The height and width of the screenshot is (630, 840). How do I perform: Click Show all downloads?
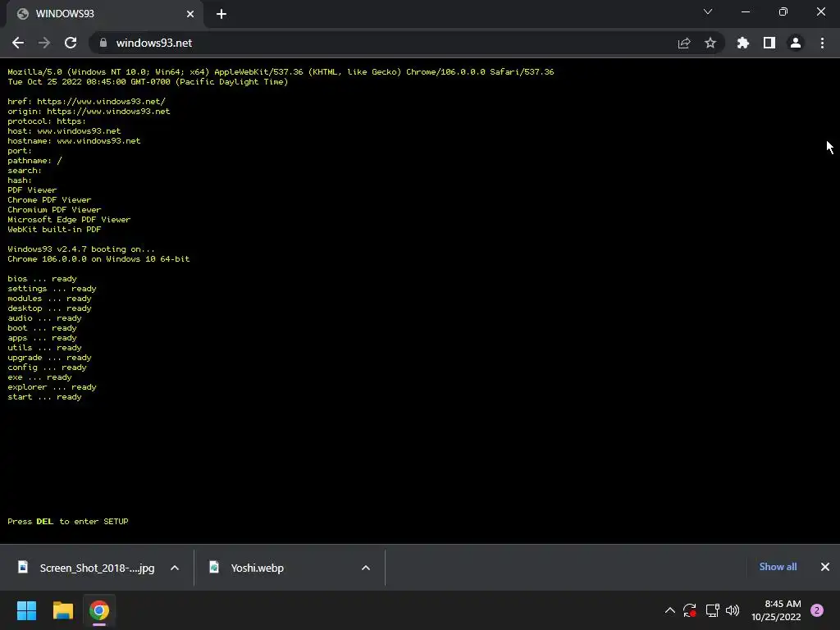point(778,567)
